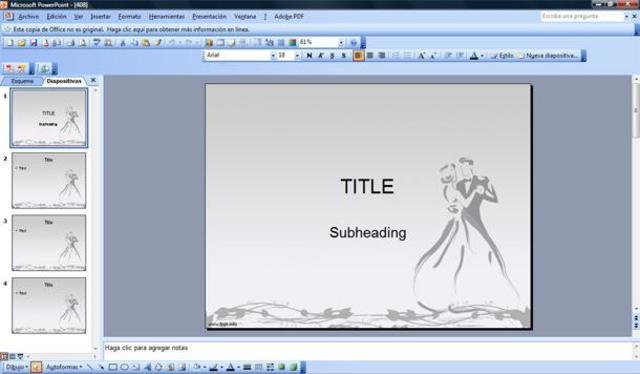
Task: Select the Oval drawing tool
Action: coord(124,367)
